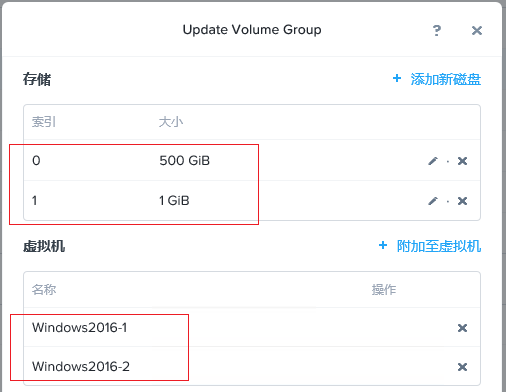Click the 添加新磁盘 link
Viewport: 506px width, 392px height.
point(446,79)
